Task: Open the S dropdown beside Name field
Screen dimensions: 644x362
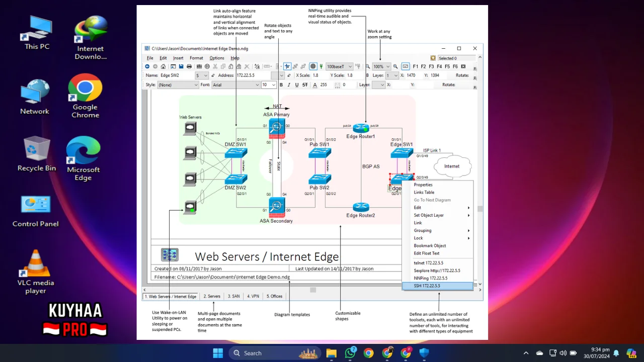Action: [x=202, y=75]
